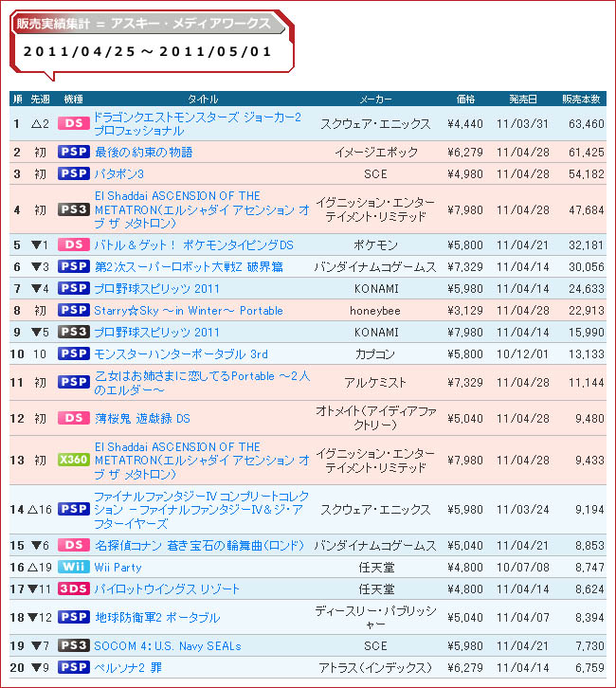Click the DS platform badge in rank 1 row
616x688 pixels.
[x=74, y=123]
